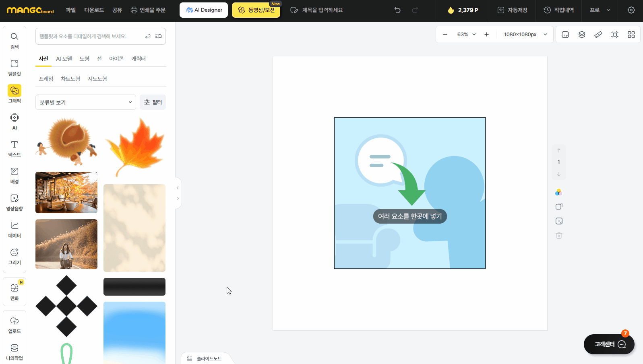Toggle the ruler tool icon

click(598, 35)
